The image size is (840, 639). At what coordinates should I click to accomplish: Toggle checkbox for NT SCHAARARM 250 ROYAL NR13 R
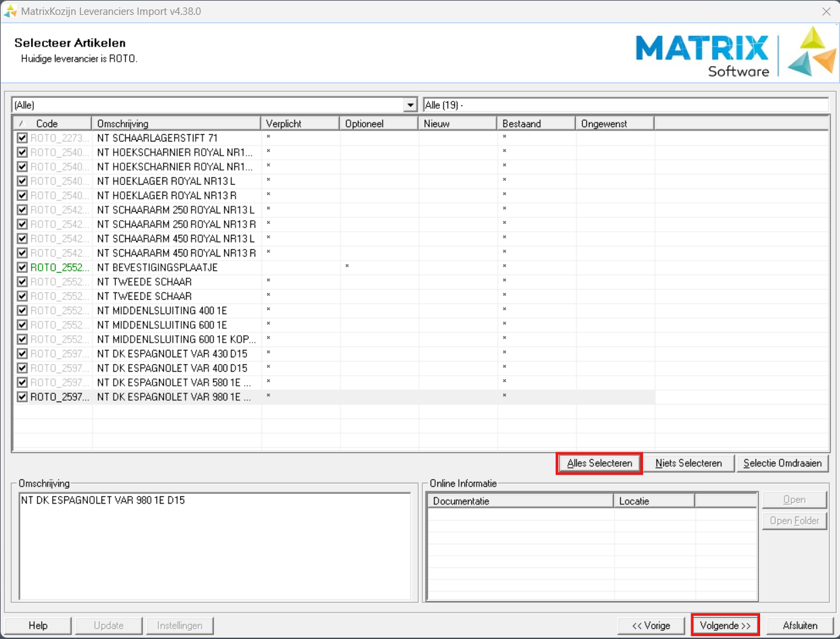tap(22, 224)
